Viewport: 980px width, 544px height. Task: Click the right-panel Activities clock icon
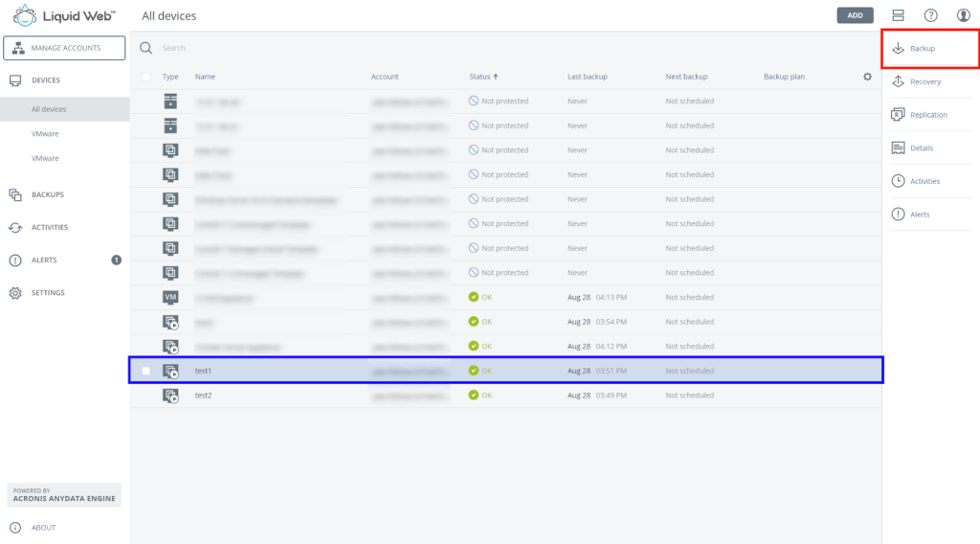coord(898,181)
